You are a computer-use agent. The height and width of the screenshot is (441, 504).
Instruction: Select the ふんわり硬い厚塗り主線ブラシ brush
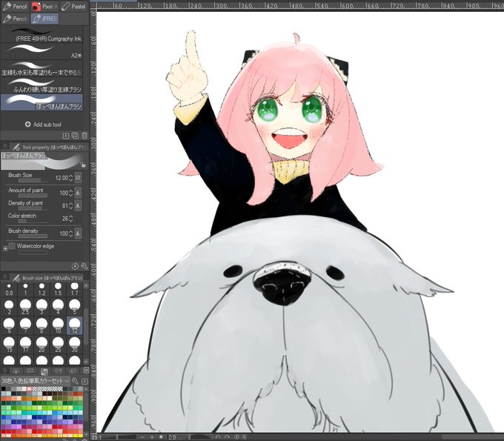42,85
